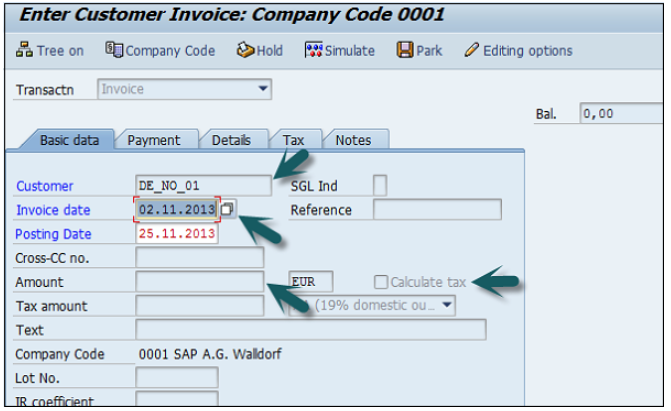Open the Notes tab
The width and height of the screenshot is (671, 411).
(x=354, y=141)
